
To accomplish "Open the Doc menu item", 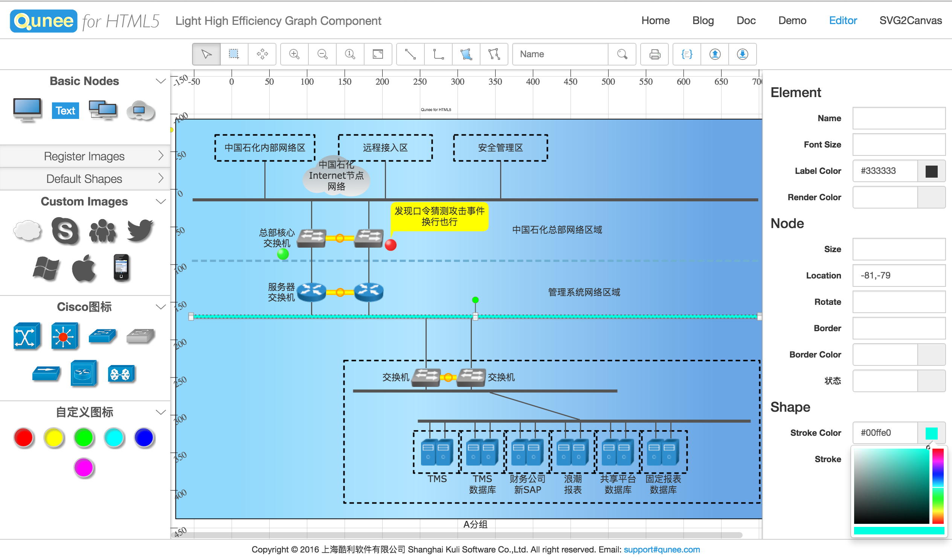I will (x=746, y=20).
